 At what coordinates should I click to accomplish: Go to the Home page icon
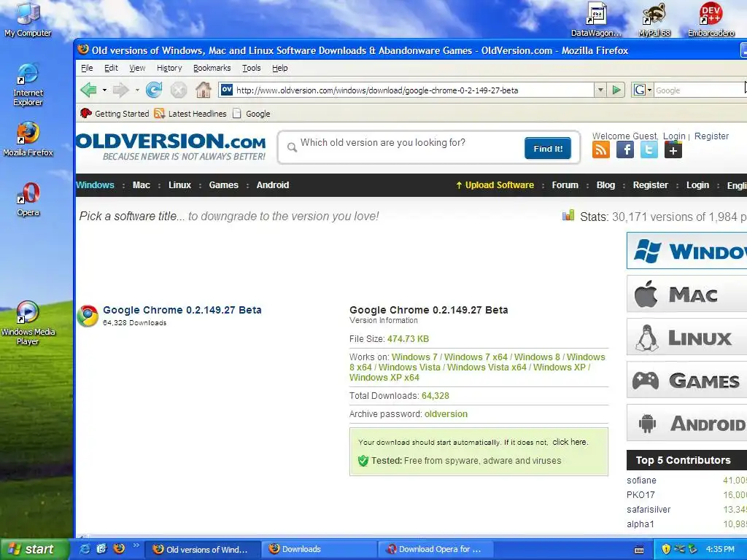pyautogui.click(x=204, y=90)
